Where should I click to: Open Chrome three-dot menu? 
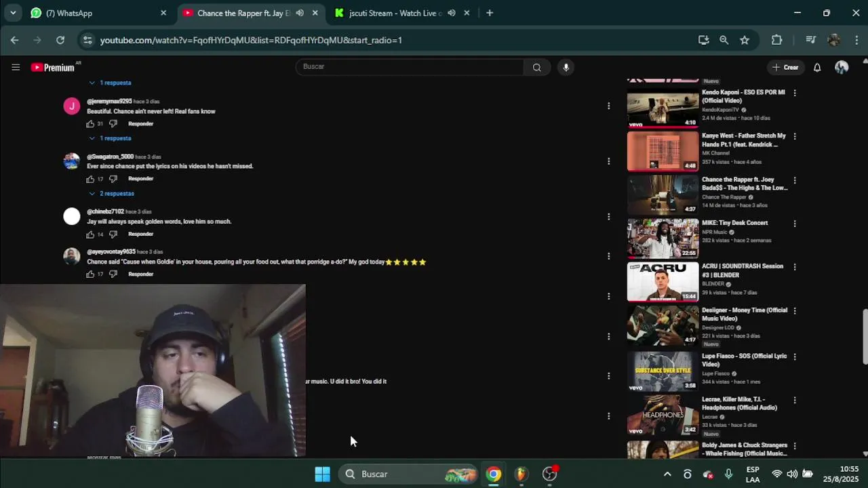pos(857,40)
